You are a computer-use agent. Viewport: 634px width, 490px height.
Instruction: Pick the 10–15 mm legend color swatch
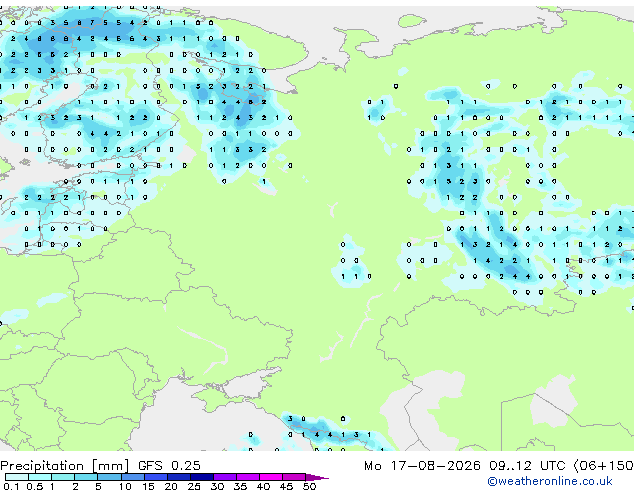132,477
